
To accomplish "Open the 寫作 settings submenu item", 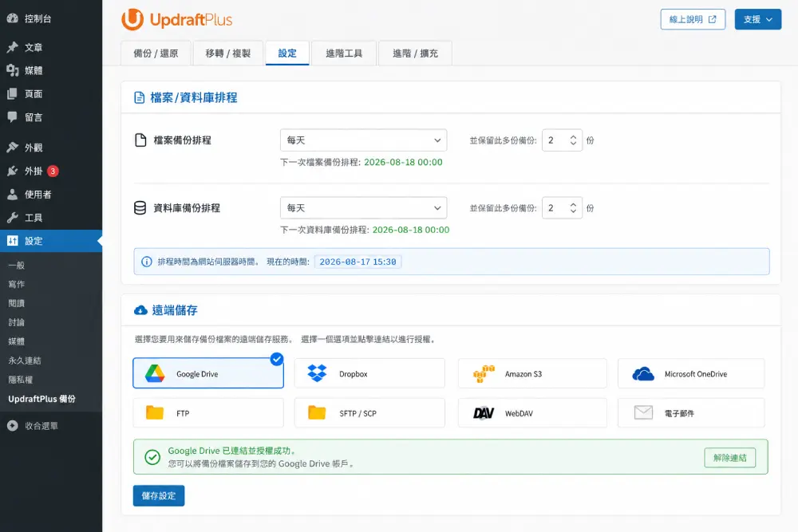I will pyautogui.click(x=16, y=284).
